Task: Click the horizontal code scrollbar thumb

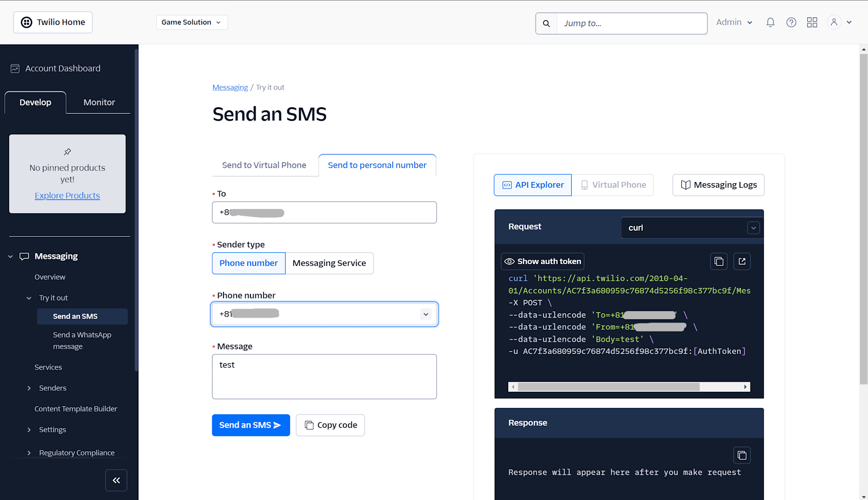Action: pyautogui.click(x=608, y=387)
